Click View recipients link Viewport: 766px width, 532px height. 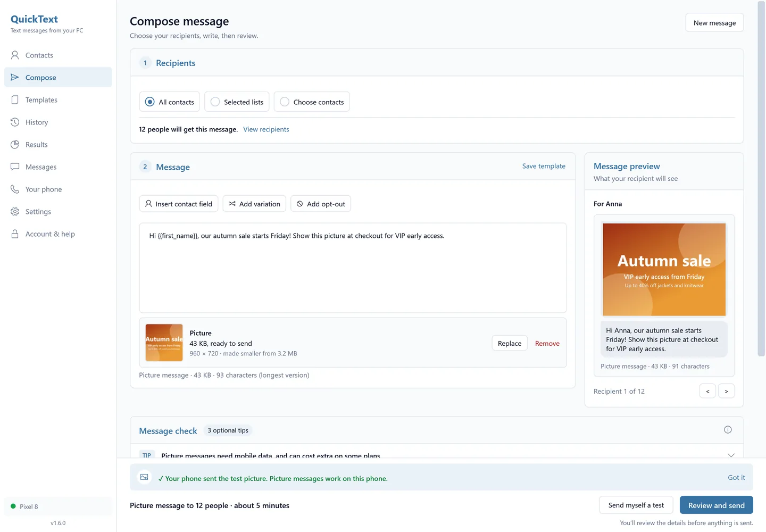pos(266,129)
